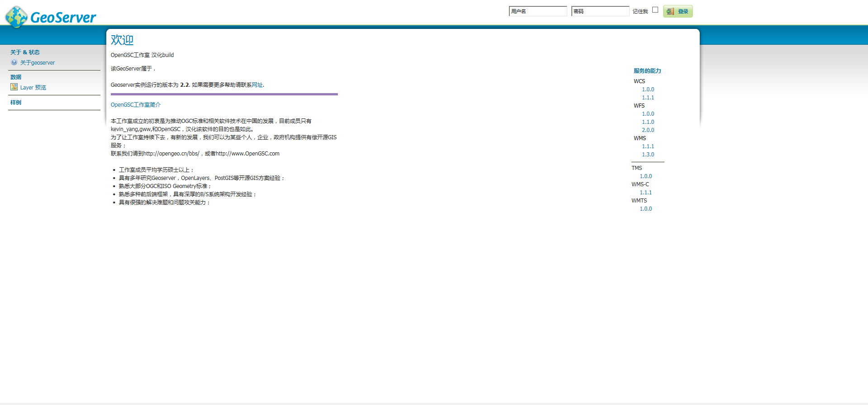868x405 pixels.
Task: Click the 具有很强的解决难题 bullet
Action: point(164,202)
